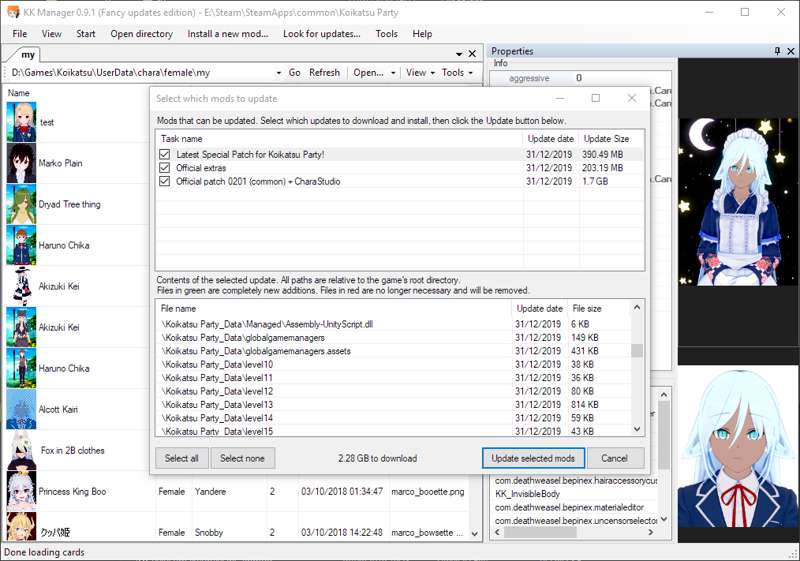Open the Open... split button arrow
This screenshot has width=800, height=561.
[x=393, y=73]
